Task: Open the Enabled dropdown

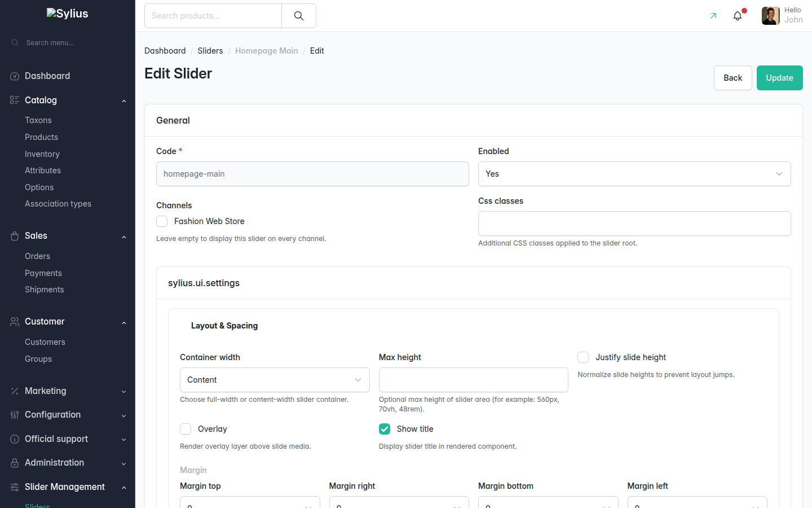Action: pos(634,174)
